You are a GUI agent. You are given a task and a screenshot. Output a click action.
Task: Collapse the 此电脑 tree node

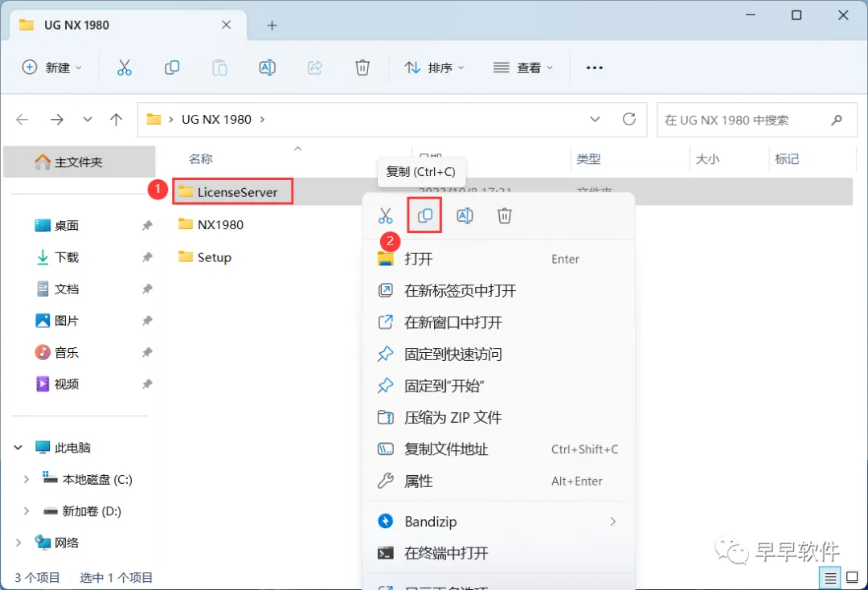18,447
